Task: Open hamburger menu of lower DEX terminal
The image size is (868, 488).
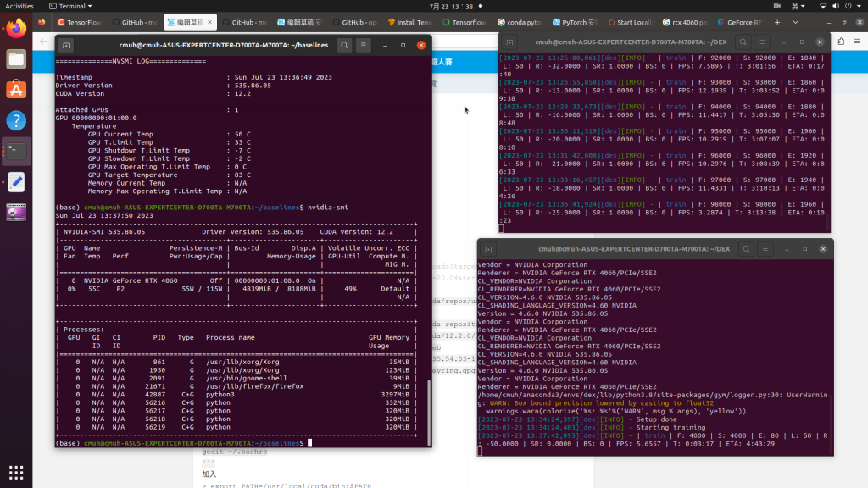Action: (x=765, y=249)
